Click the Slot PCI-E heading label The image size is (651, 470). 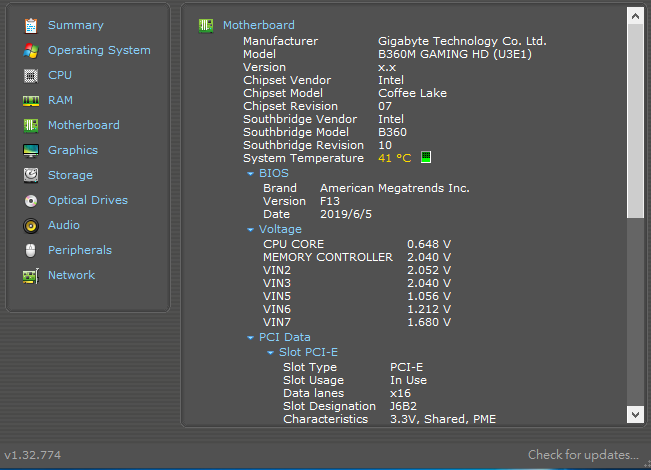(x=308, y=352)
